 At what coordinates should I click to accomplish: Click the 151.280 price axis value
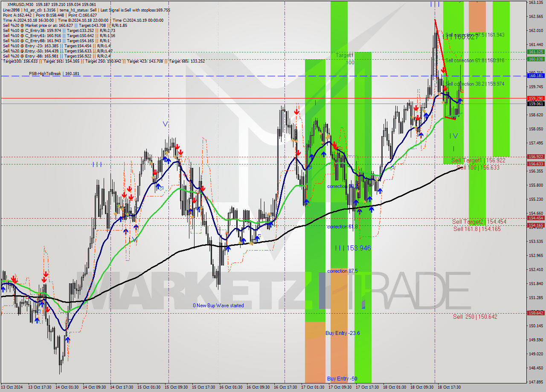[x=536, y=297]
